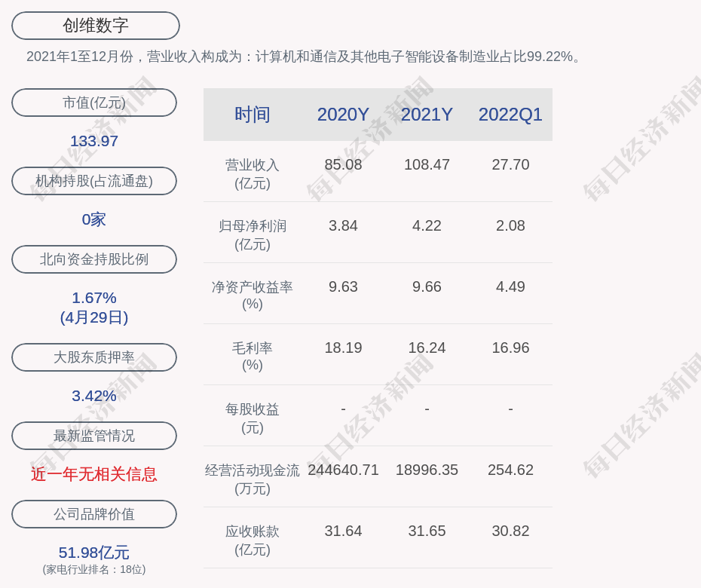
Task: Select receivables value 31.64
Action: click(343, 531)
